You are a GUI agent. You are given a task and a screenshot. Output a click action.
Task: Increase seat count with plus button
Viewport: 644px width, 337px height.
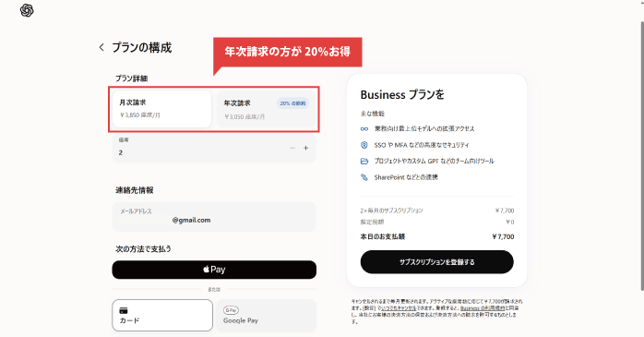305,148
